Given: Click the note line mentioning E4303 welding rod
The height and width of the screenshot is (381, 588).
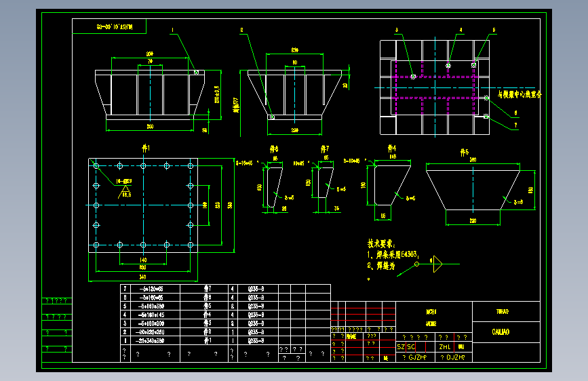Looking at the screenshot, I should click(x=393, y=255).
